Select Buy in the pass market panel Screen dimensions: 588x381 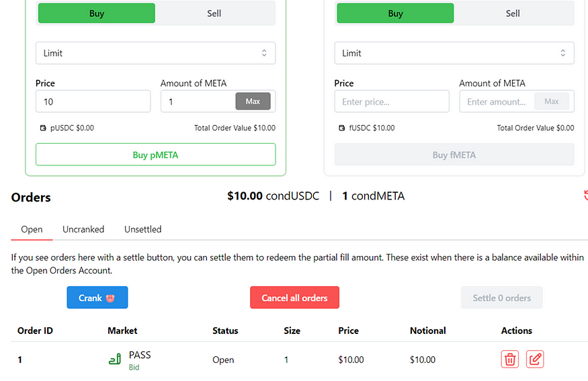click(x=96, y=13)
